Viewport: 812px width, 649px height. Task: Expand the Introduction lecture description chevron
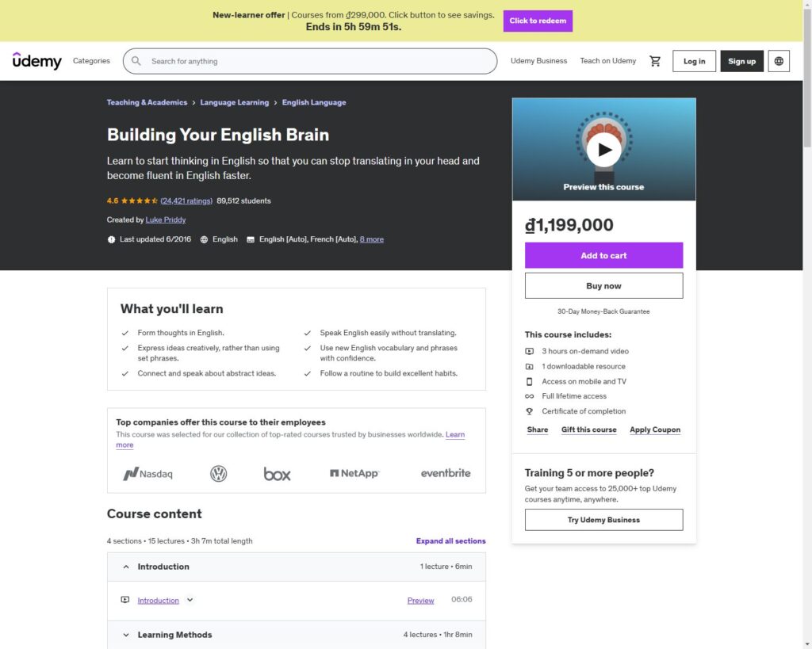pos(190,600)
